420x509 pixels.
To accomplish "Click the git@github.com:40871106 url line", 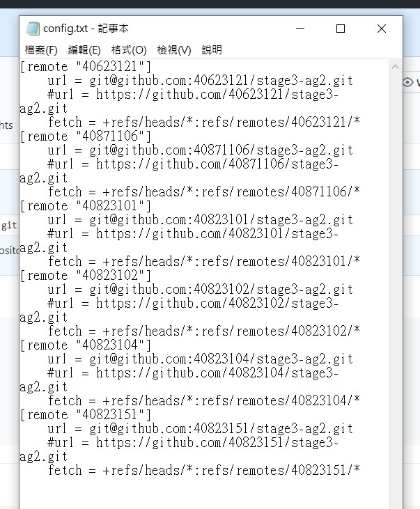I will point(201,150).
